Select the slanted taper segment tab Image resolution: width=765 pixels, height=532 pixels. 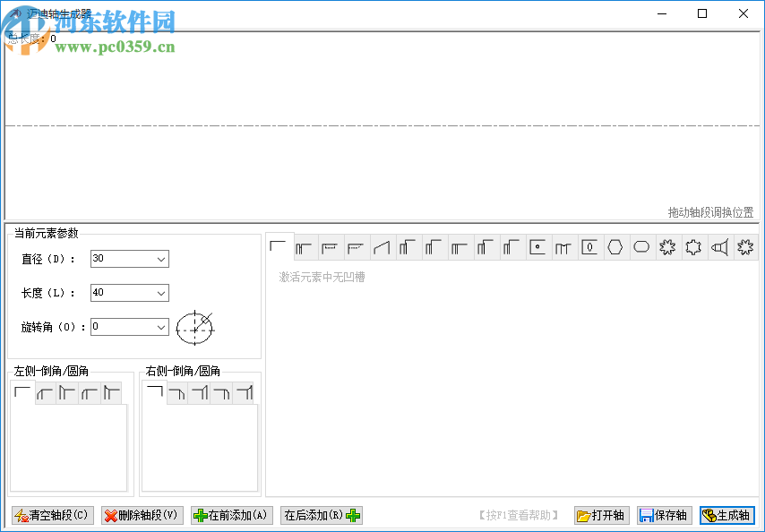382,248
